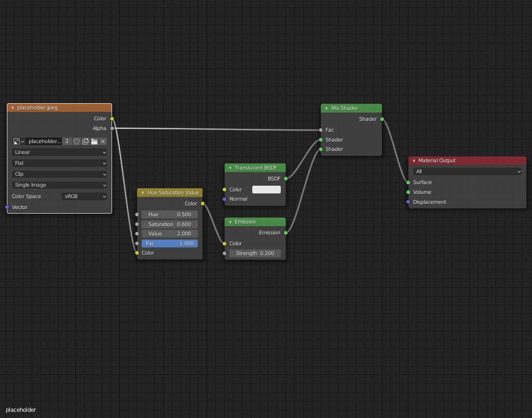This screenshot has width=532, height=418.
Task: Click the Emission Strength field
Action: pyautogui.click(x=255, y=253)
